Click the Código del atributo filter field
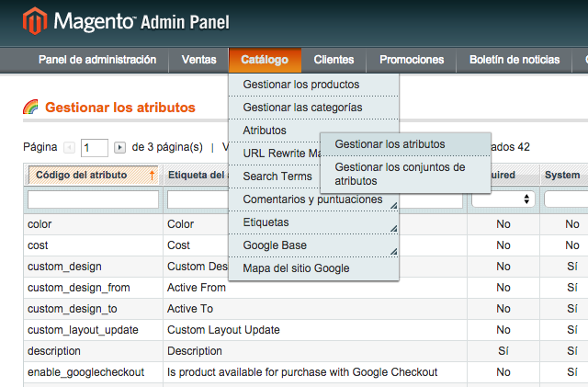The image size is (588, 387). [x=93, y=199]
